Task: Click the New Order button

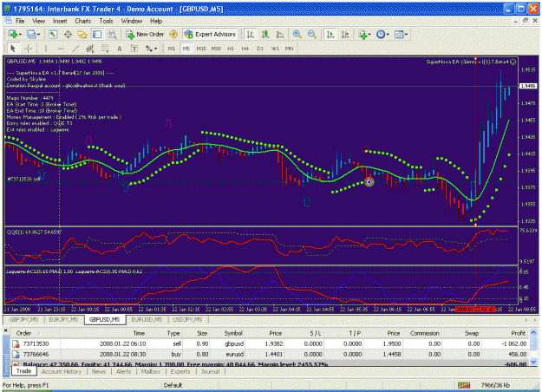Action: [x=145, y=34]
